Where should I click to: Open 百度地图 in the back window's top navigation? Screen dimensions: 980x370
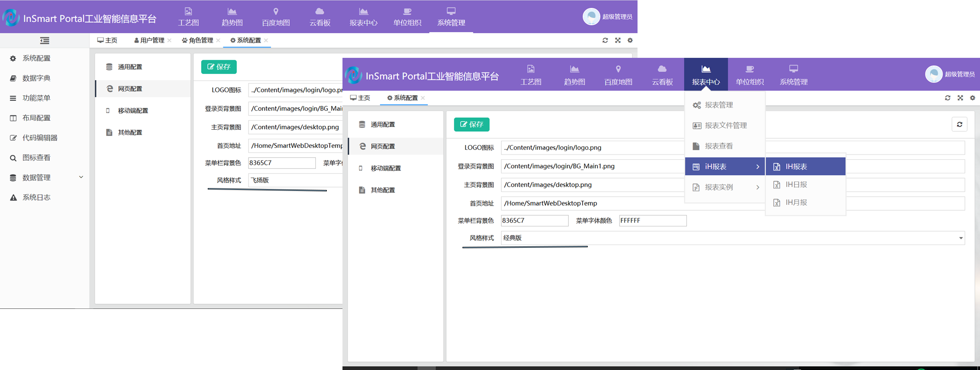point(276,17)
